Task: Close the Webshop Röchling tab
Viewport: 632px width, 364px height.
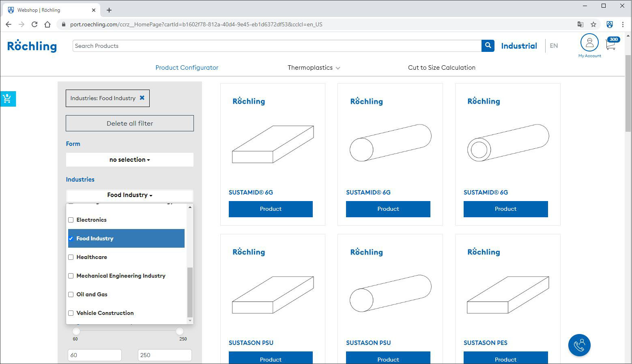Action: pos(94,10)
